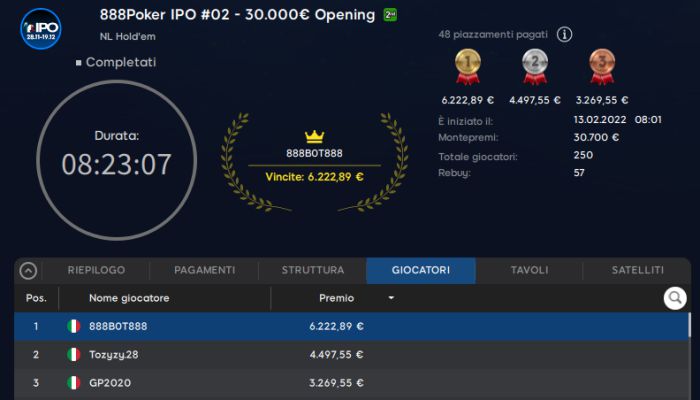Click the 08:23:07 duration value
The image size is (700, 400).
(117, 164)
